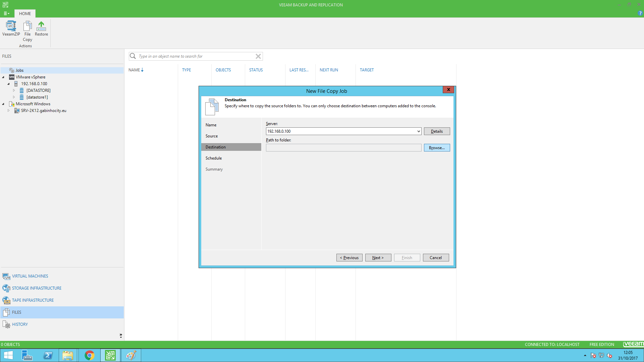The height and width of the screenshot is (362, 644).
Task: Select the [datastore1] datastore item
Action: 37,97
